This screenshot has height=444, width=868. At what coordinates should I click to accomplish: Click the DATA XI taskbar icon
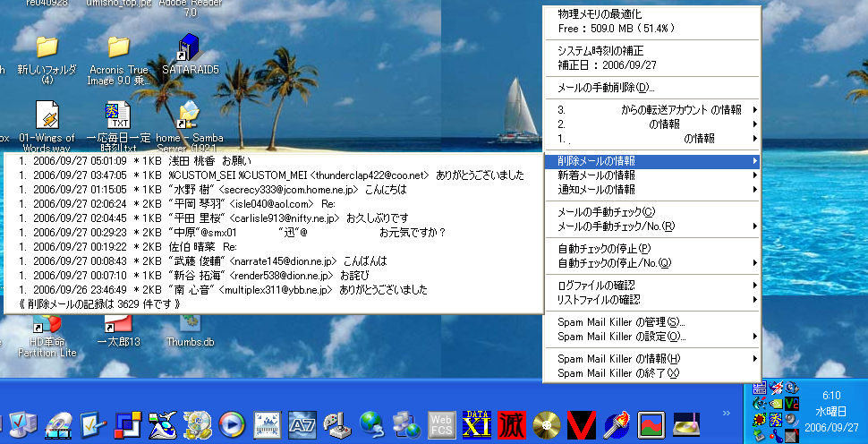(477, 422)
